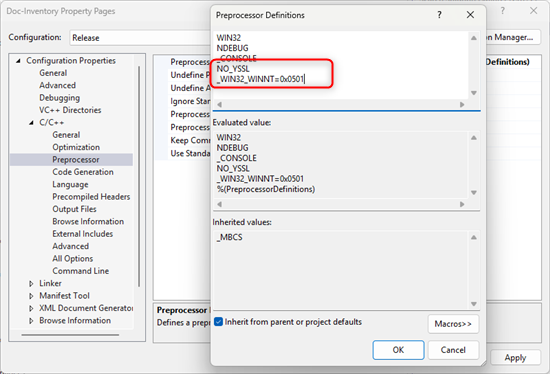Click %(PreprocessorDefinitions) in Evaluated value
Viewport: 550px width, 374px height.
(266, 189)
